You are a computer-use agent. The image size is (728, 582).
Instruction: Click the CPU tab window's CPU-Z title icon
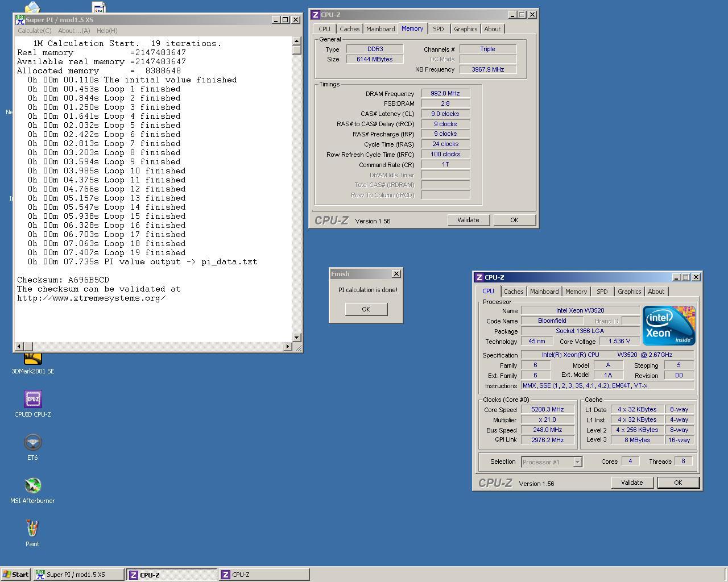pyautogui.click(x=479, y=277)
